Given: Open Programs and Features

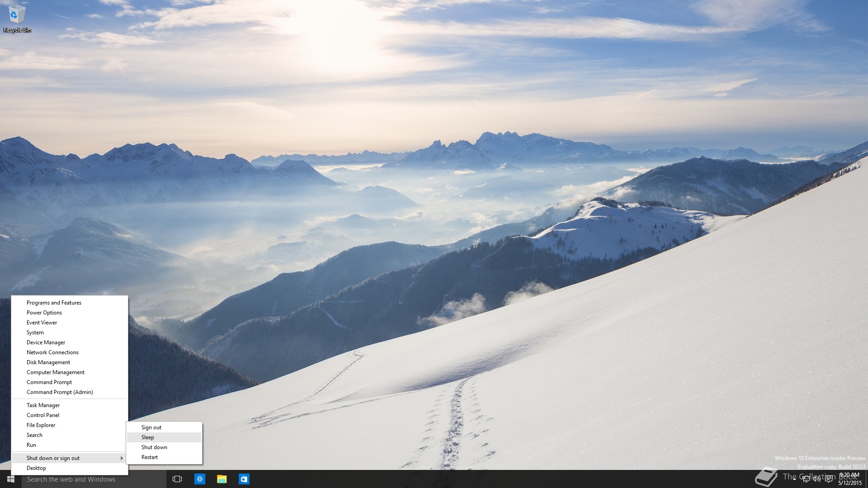Looking at the screenshot, I should 70,303.
